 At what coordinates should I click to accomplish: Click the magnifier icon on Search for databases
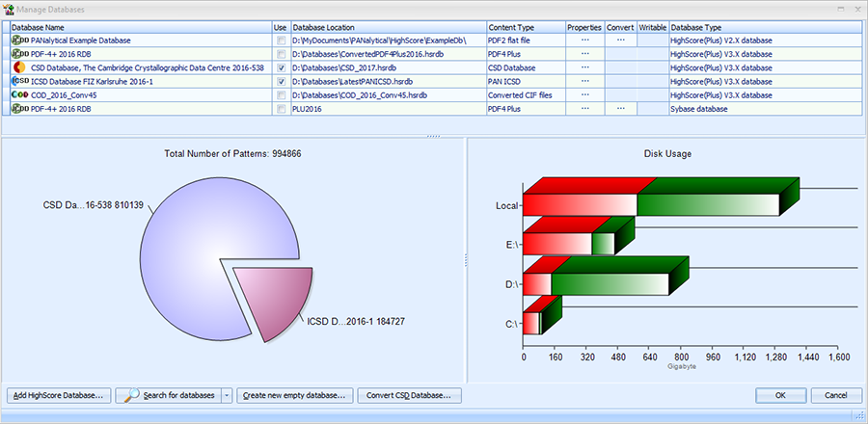click(x=129, y=395)
